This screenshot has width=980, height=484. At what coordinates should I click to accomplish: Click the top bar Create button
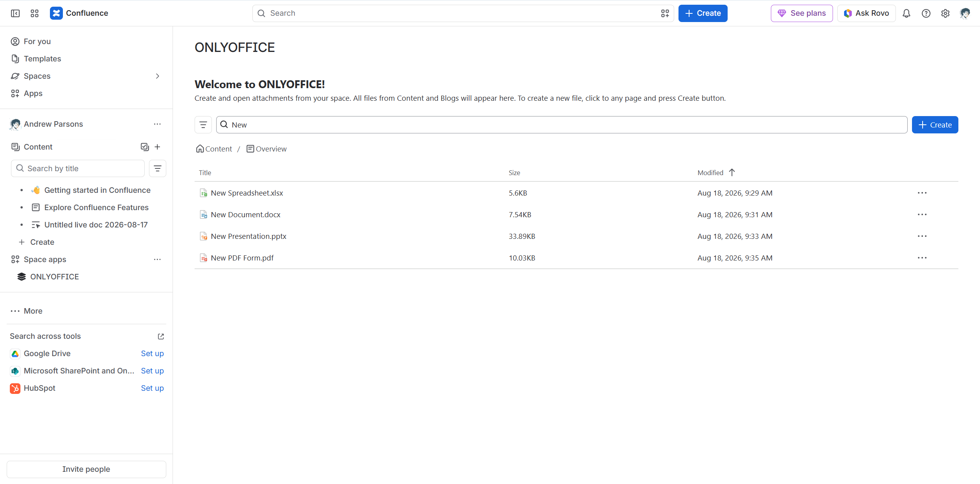[x=703, y=13]
